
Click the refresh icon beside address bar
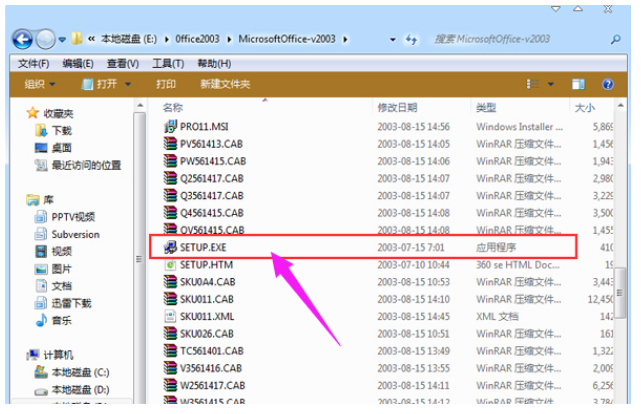[411, 39]
